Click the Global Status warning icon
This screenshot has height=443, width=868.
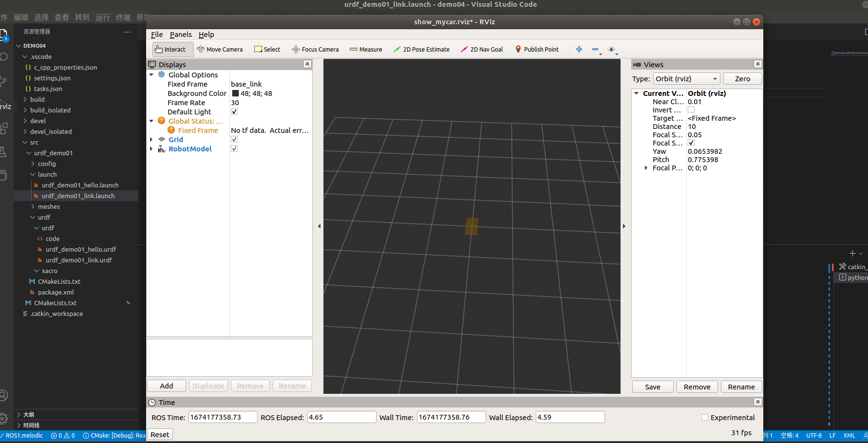[162, 121]
